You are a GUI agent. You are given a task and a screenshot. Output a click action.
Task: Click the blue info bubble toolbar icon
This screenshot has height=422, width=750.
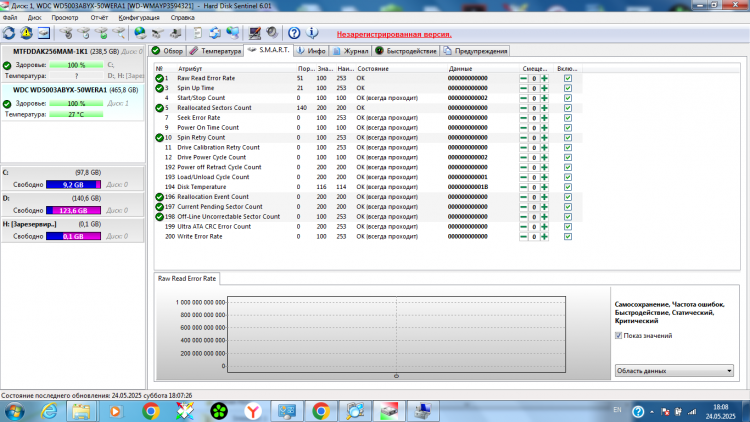click(x=312, y=33)
